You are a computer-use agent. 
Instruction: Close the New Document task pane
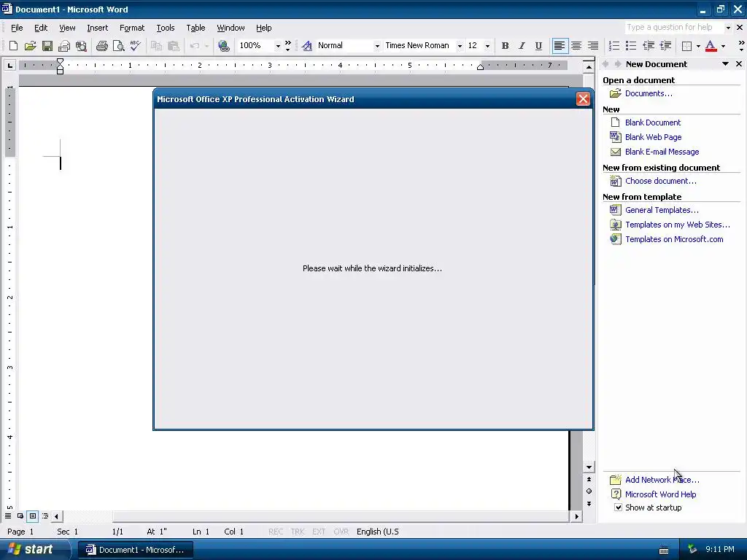739,64
